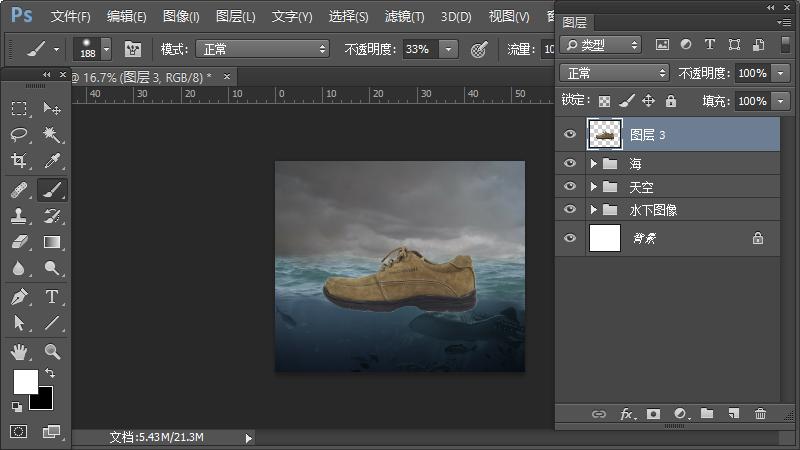800x450 pixels.
Task: Change the screen mode
Action: tap(52, 432)
